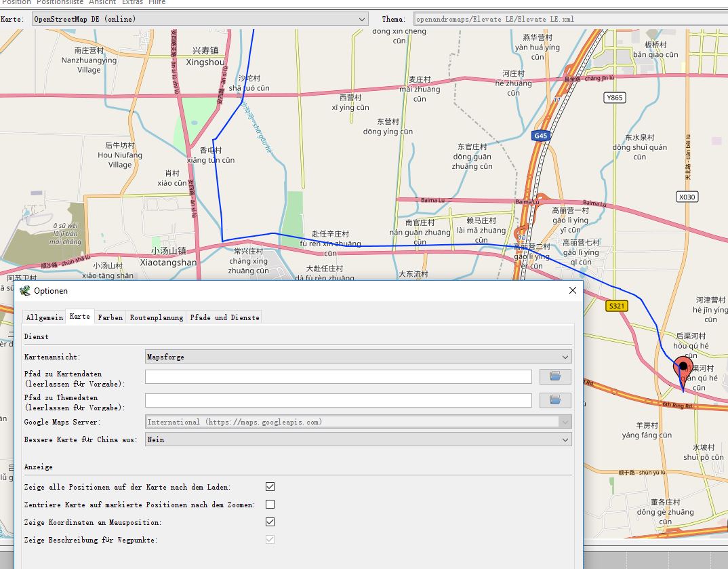Uncheck Zeige Koordinaten an Mausposition
Viewport: 728px width, 569px height.
[270, 522]
